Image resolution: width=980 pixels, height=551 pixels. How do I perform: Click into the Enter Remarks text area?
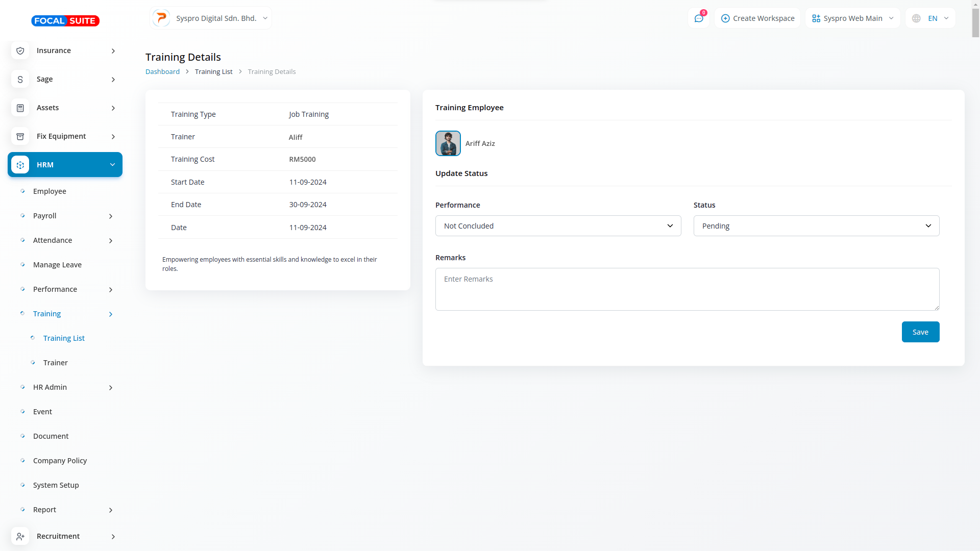point(687,289)
